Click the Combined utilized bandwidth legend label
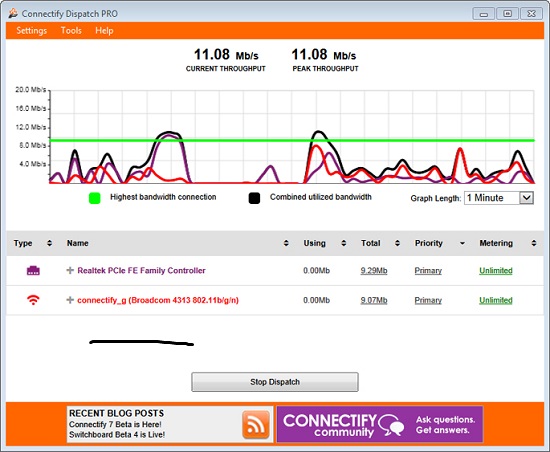 click(321, 197)
